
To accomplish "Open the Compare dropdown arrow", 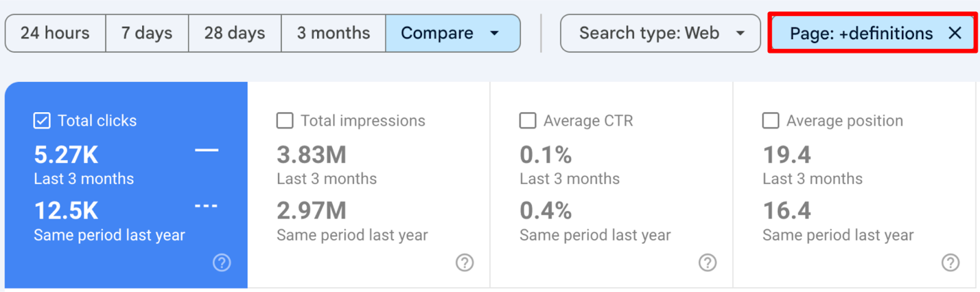I will coord(495,33).
